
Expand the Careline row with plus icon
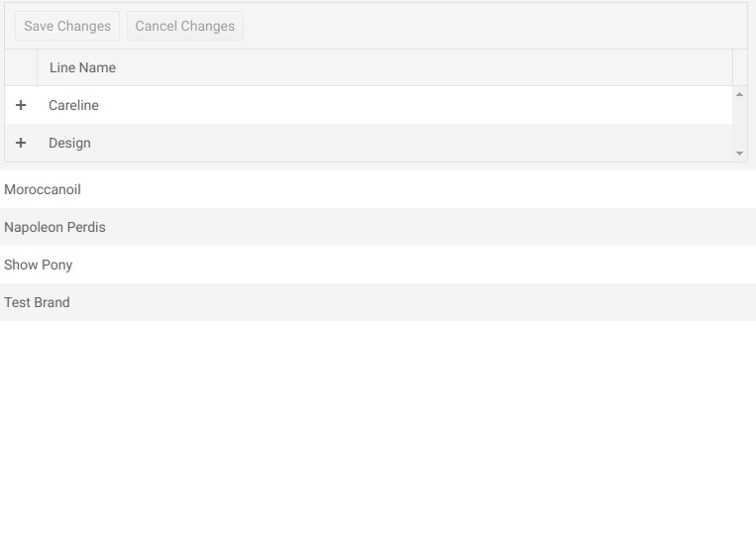point(21,105)
